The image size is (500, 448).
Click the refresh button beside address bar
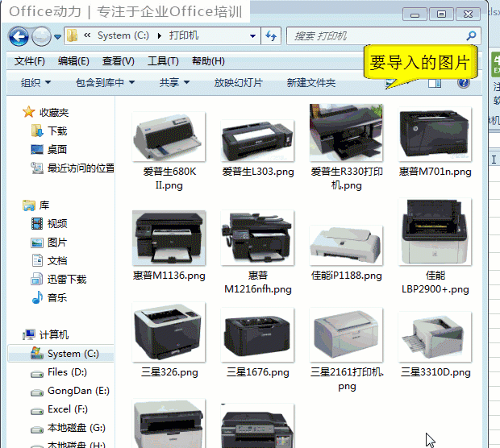(271, 36)
